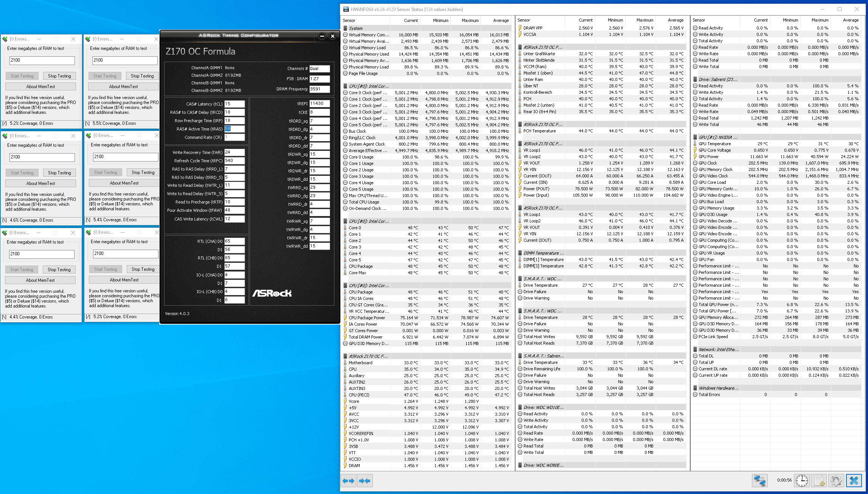This screenshot has width=868, height=494.
Task: Click the shrink columns arrows icon in HWiNFO
Action: coord(365,481)
